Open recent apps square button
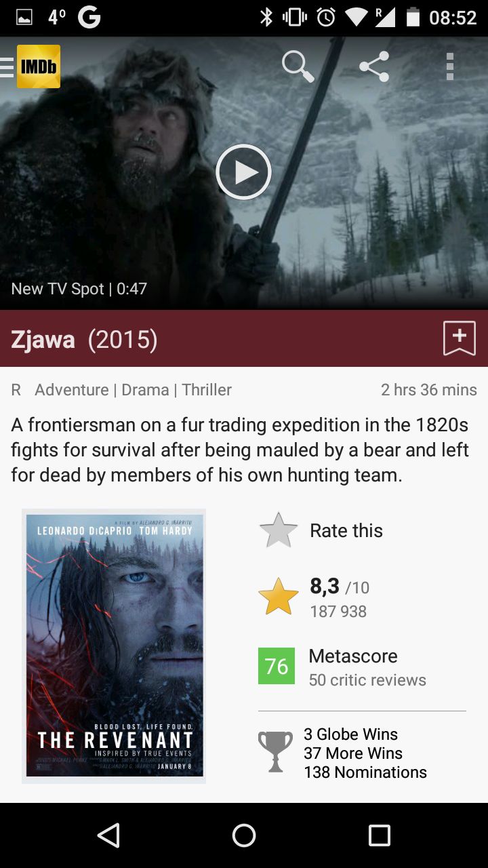 (x=380, y=835)
